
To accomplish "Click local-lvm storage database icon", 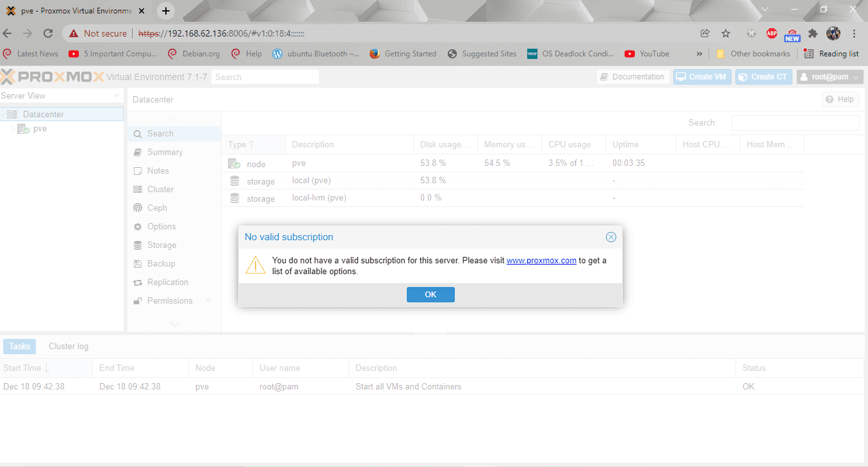I will tap(234, 198).
